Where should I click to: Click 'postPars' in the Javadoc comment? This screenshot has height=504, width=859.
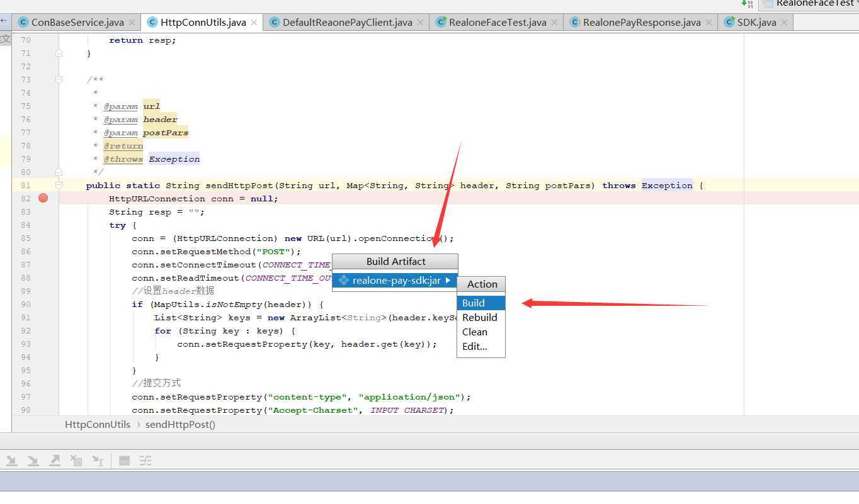(166, 132)
